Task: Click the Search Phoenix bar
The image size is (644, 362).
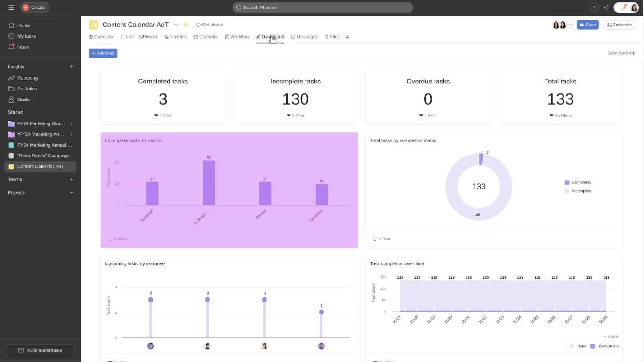Action: click(322, 7)
